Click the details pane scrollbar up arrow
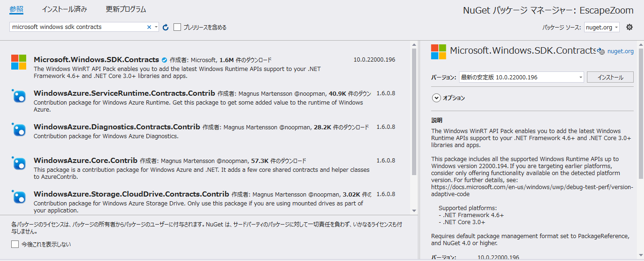Viewport: 644px width, 261px height. coord(640,44)
